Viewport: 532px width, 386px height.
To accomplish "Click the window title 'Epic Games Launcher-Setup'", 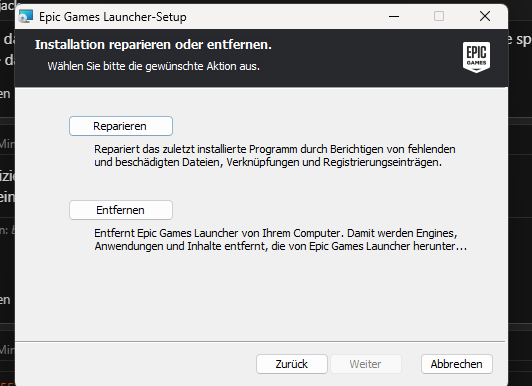I will tap(113, 17).
